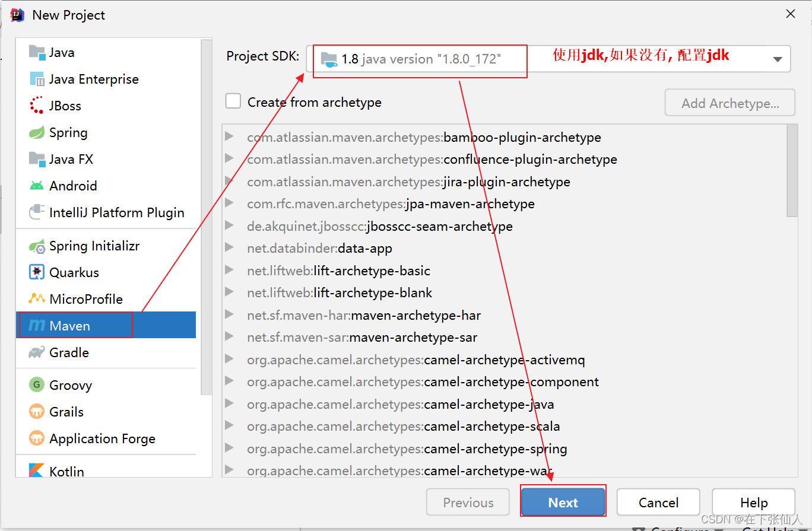The width and height of the screenshot is (812, 531).
Task: Click the project type list scrollbar
Action: (x=206, y=217)
